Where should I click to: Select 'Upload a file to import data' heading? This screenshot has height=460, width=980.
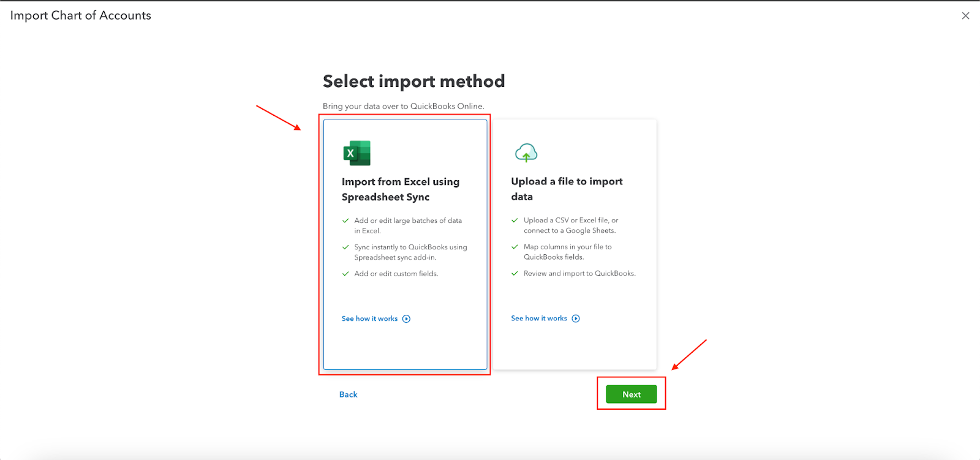567,189
